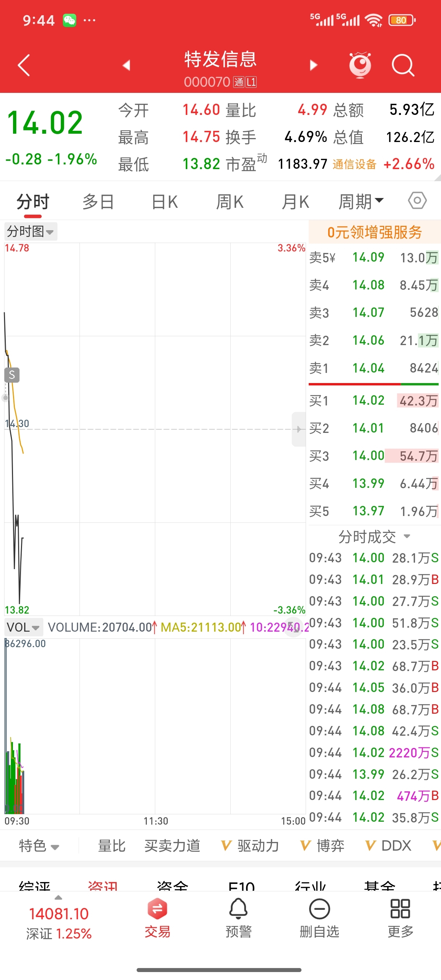This screenshot has height=980, width=441.
Task: Select the 买卖力道 indicator tab
Action: click(x=172, y=846)
